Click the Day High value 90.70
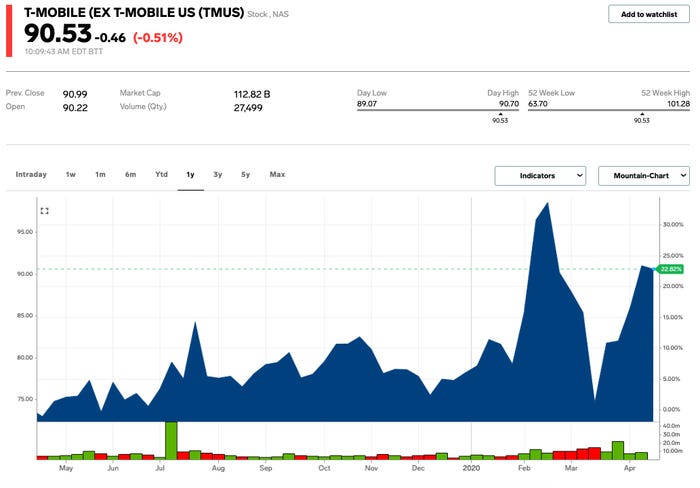The width and height of the screenshot is (700, 488). (509, 104)
